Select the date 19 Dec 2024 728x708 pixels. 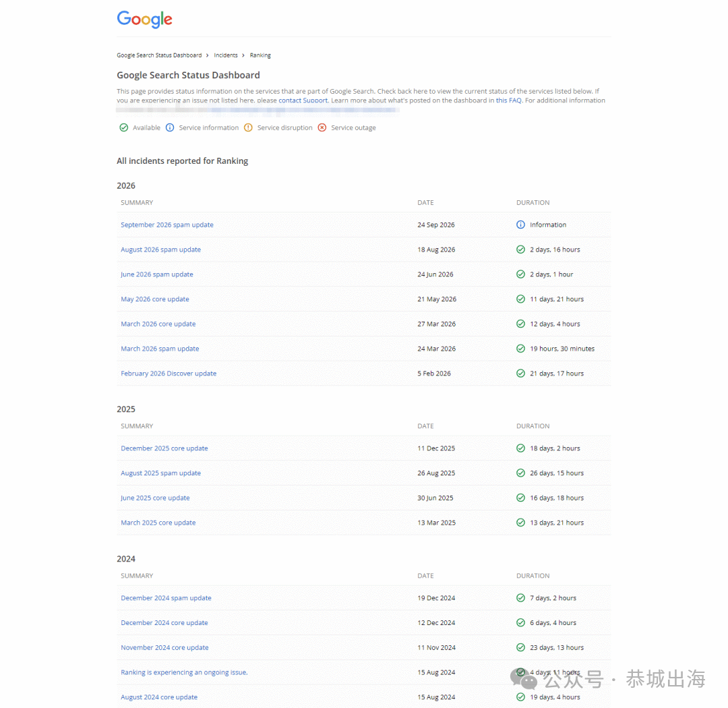[x=436, y=598]
